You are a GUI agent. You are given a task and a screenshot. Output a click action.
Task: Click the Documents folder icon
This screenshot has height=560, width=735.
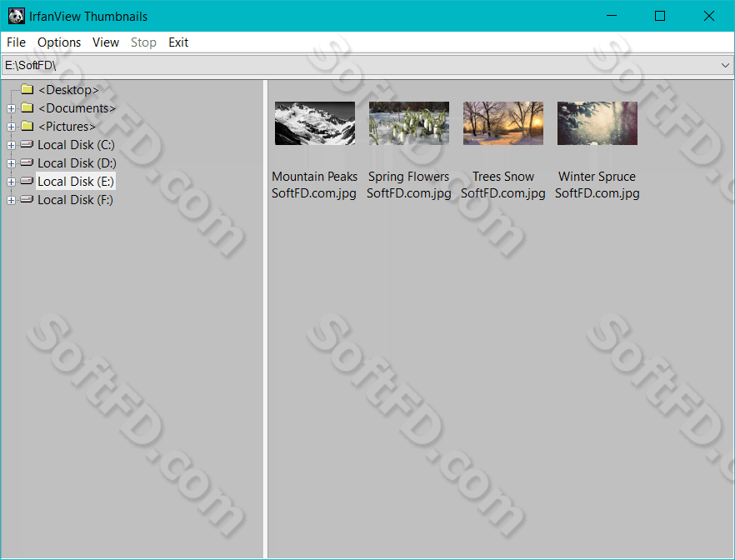[x=27, y=107]
